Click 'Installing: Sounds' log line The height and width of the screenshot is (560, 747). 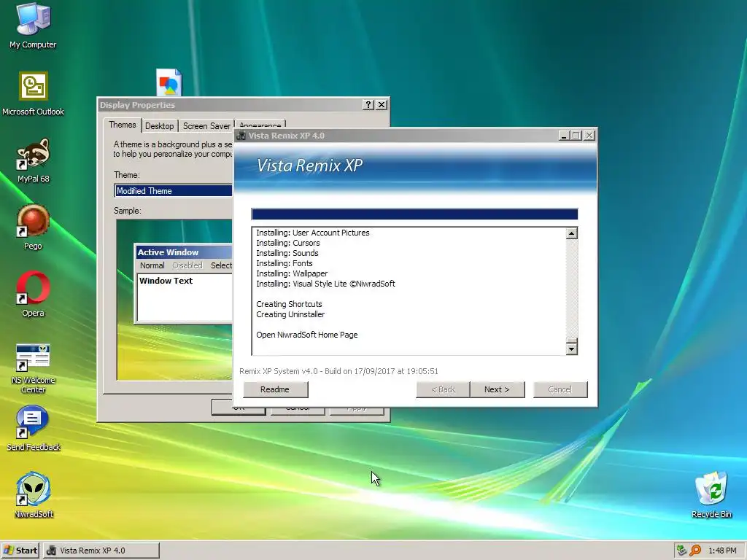point(287,253)
